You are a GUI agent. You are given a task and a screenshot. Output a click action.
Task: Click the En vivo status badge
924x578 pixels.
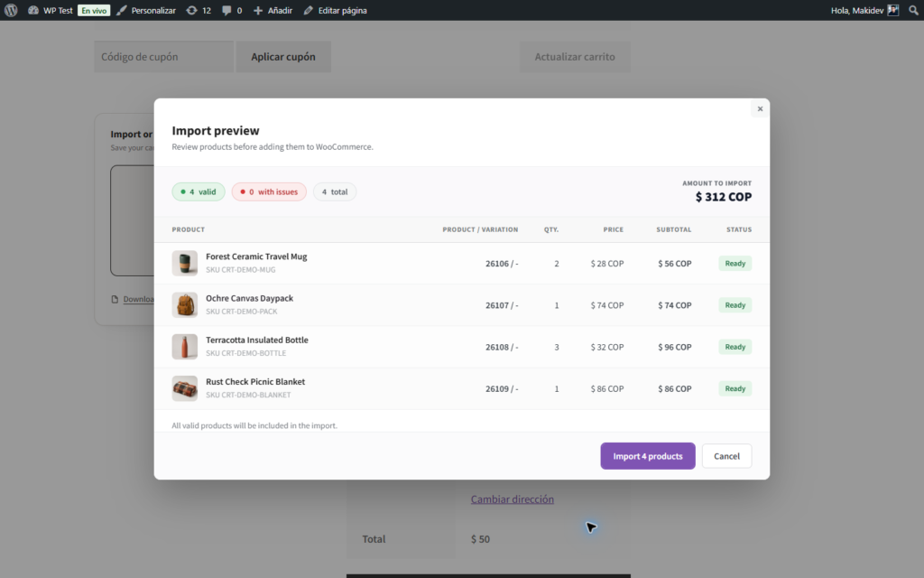click(x=94, y=10)
